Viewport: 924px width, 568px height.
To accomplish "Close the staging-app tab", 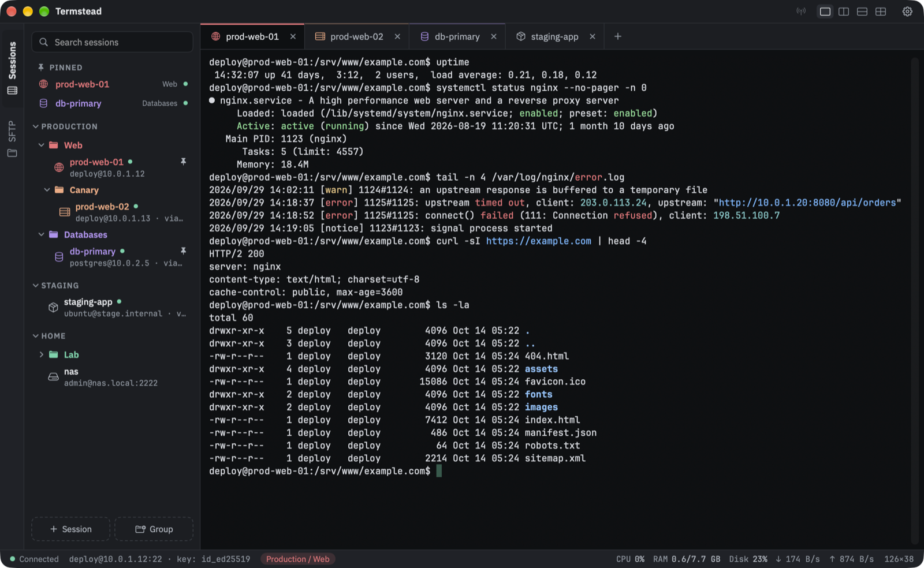I will click(593, 36).
